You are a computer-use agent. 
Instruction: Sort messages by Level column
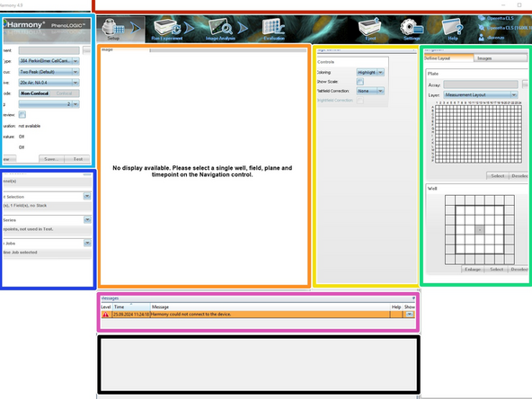(x=106, y=306)
